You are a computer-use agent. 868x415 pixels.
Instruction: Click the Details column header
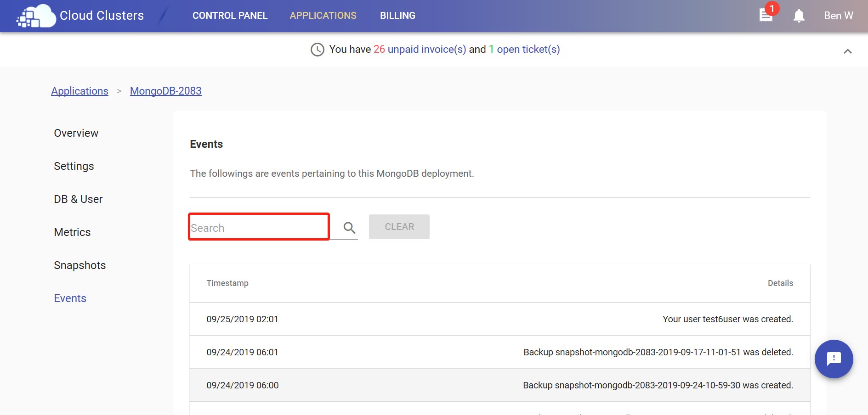pyautogui.click(x=780, y=283)
